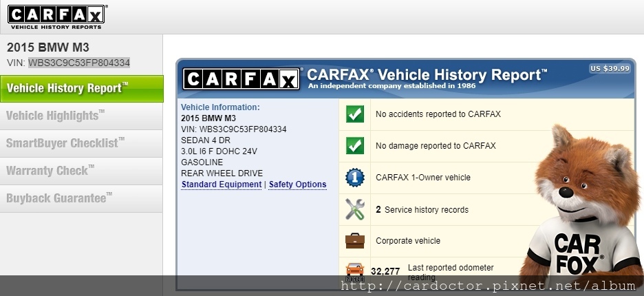Click Corporate vehicle text
This screenshot has width=644, height=296.
coord(408,241)
